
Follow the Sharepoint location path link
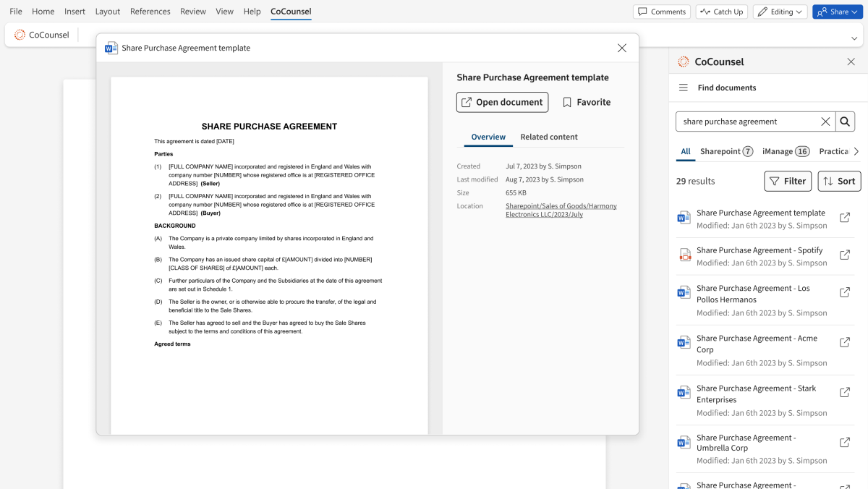click(561, 210)
